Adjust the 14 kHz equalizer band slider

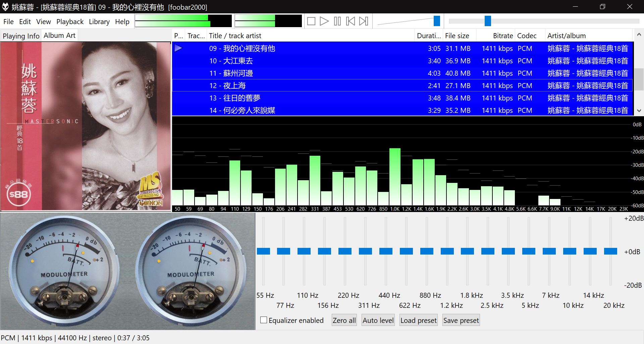(590, 251)
